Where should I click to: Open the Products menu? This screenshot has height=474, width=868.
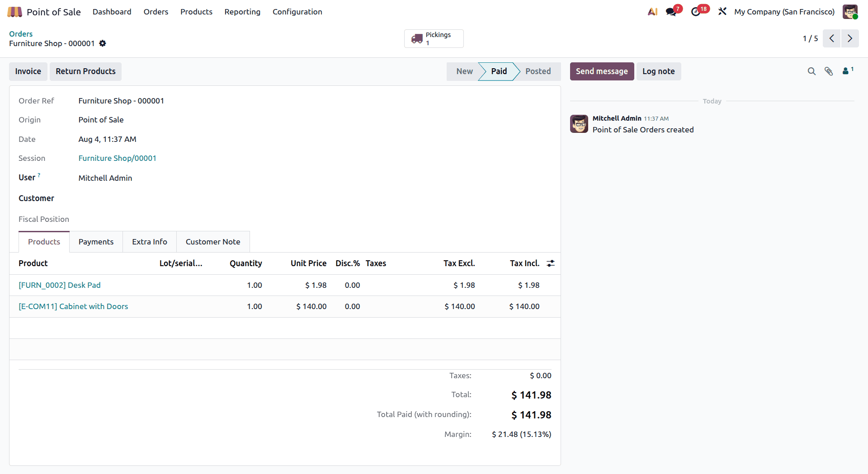point(196,12)
